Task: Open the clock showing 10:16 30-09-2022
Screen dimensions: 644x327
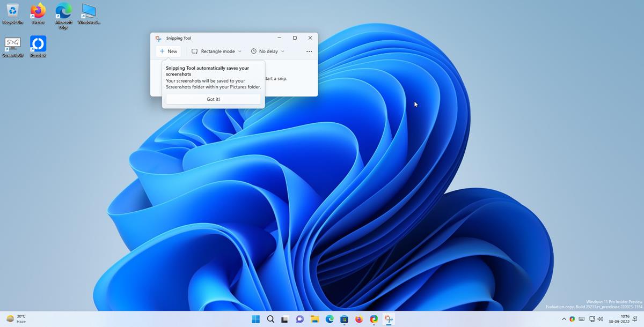Action: pyautogui.click(x=619, y=319)
